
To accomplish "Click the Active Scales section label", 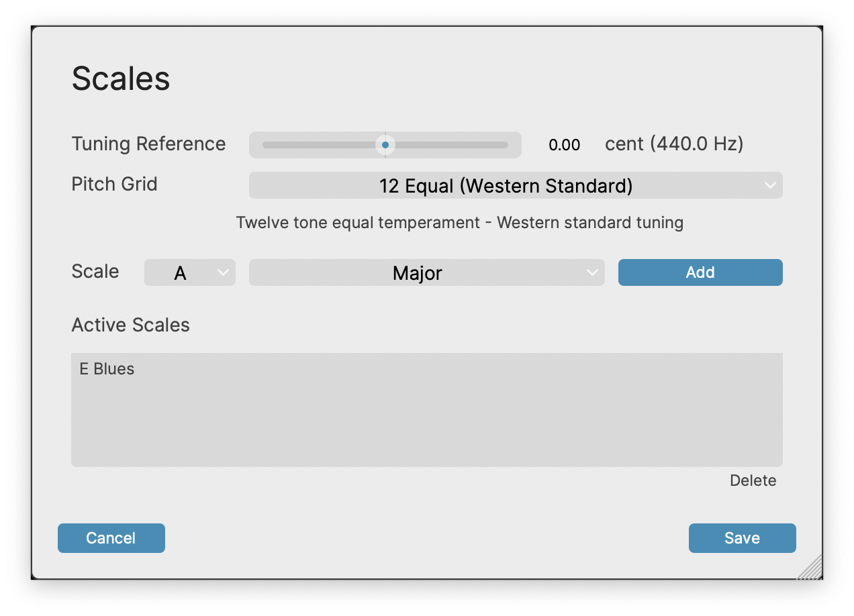I will [x=131, y=325].
